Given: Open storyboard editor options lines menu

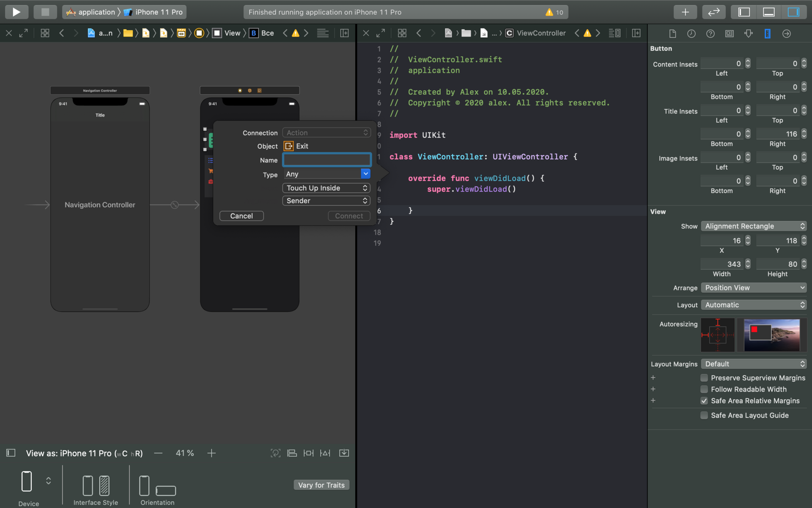Looking at the screenshot, I should coord(323,33).
